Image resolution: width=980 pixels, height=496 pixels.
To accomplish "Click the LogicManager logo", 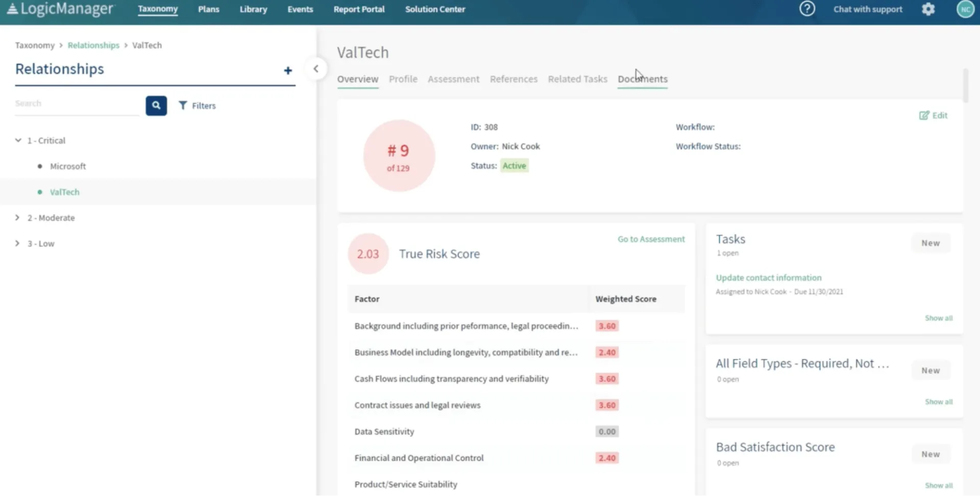I will (x=60, y=9).
